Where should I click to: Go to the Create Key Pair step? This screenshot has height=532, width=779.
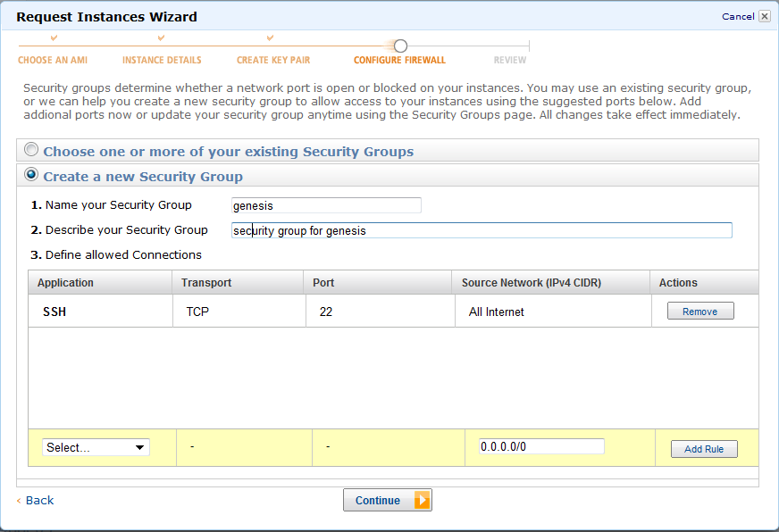pos(273,60)
